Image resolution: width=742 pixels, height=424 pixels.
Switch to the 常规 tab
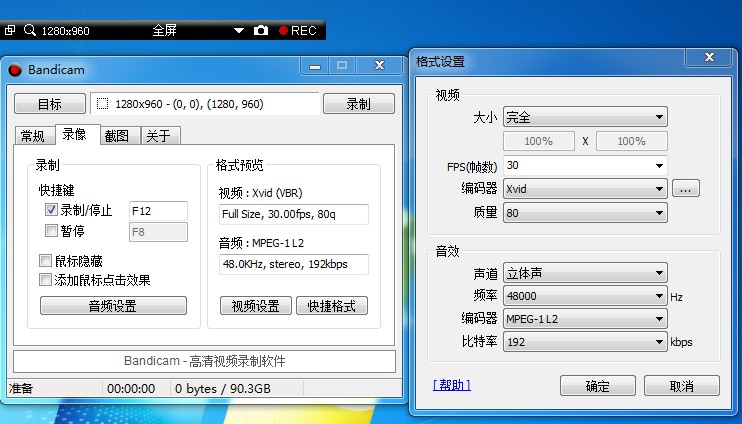33,136
